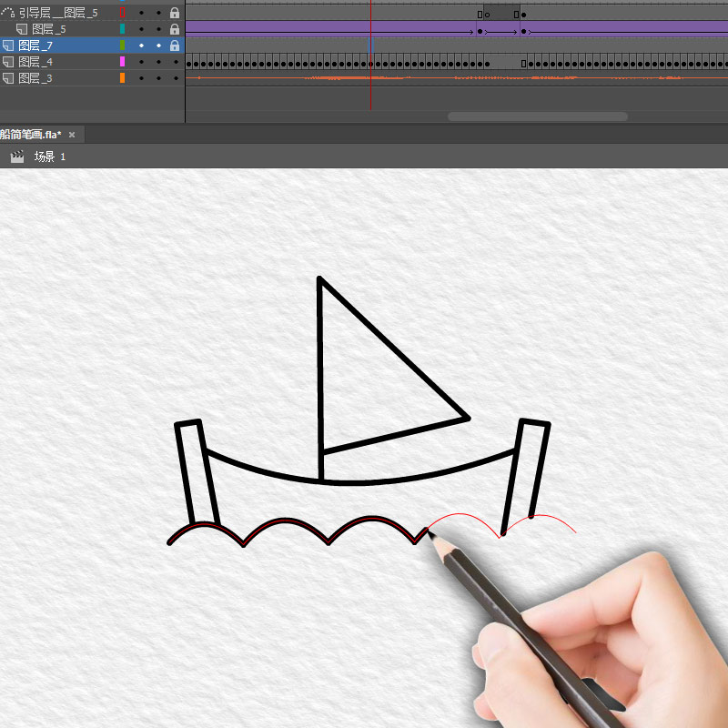Select 图层_7 frame at the red playhead
Image resolution: width=728 pixels, height=728 pixels.
tap(371, 45)
